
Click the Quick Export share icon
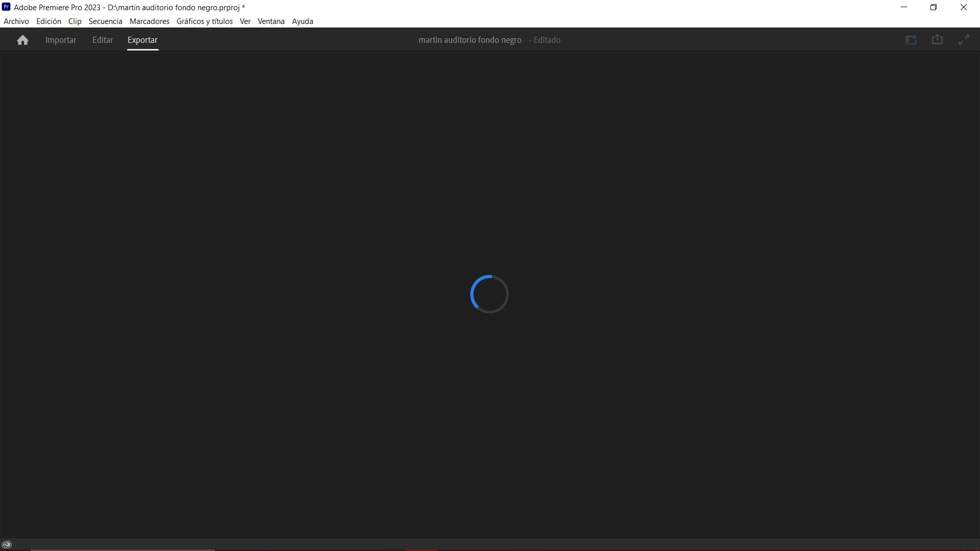point(937,40)
